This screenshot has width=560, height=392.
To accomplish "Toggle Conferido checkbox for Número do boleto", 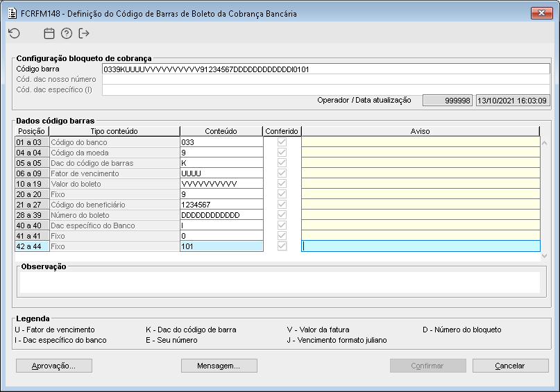I will tap(282, 215).
